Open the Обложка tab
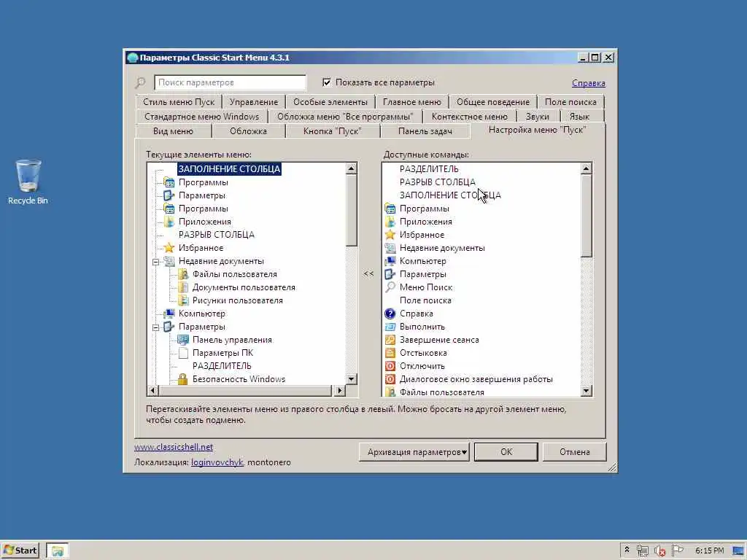Screen dimensions: 747x560 [x=248, y=131]
